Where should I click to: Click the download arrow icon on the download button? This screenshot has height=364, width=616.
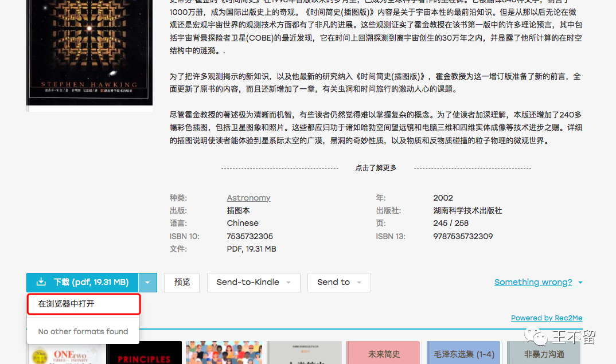(x=41, y=282)
